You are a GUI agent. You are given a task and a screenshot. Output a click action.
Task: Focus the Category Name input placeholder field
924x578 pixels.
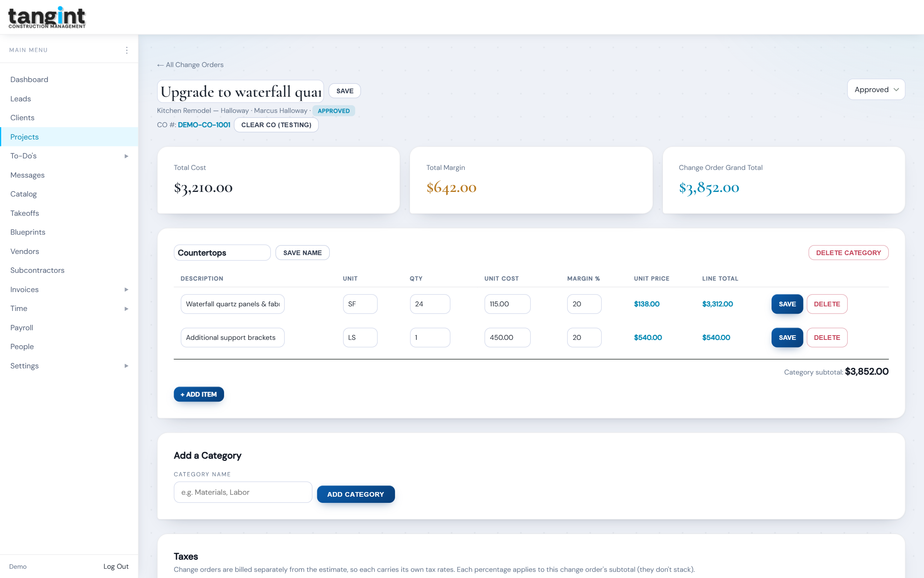(243, 492)
